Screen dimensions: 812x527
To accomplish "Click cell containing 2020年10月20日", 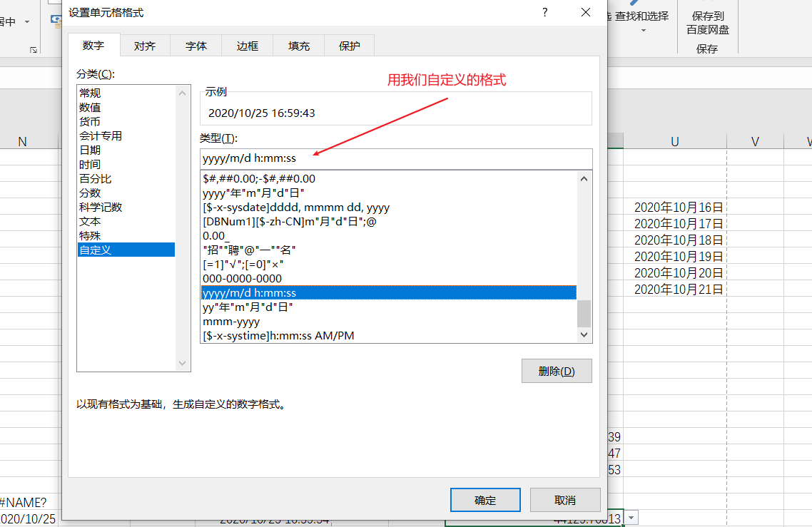I will 675,273.
